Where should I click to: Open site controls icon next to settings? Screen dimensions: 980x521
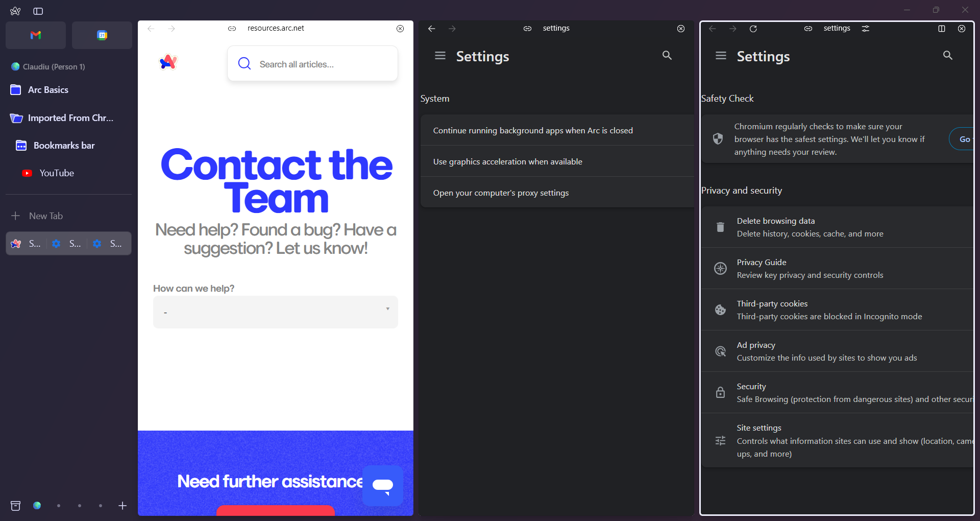pyautogui.click(x=866, y=29)
